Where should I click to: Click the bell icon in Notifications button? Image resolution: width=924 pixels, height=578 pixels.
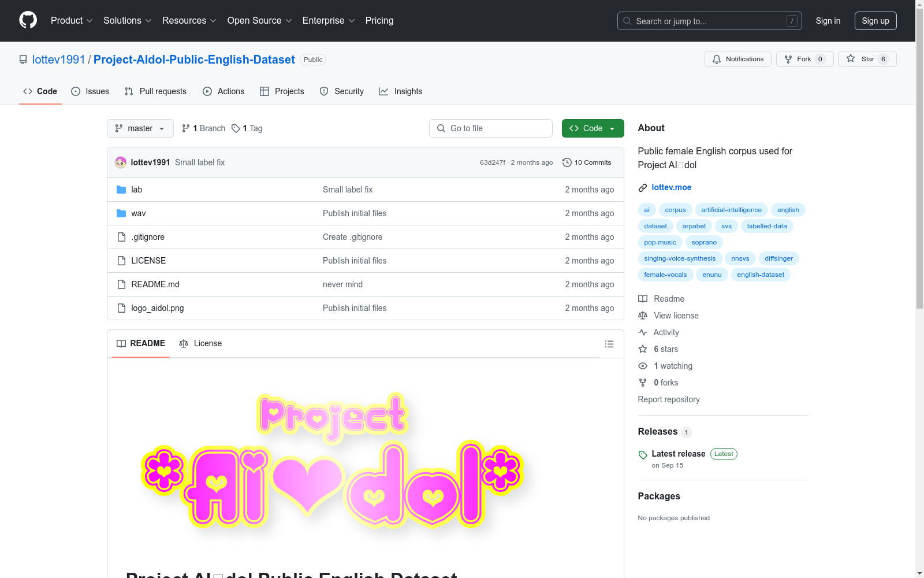tap(717, 59)
